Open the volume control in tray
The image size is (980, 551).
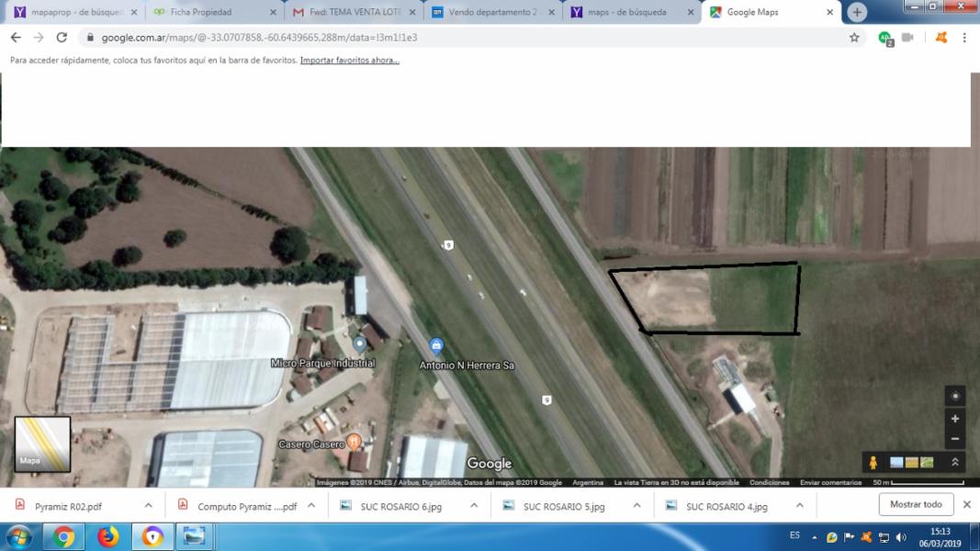[901, 537]
